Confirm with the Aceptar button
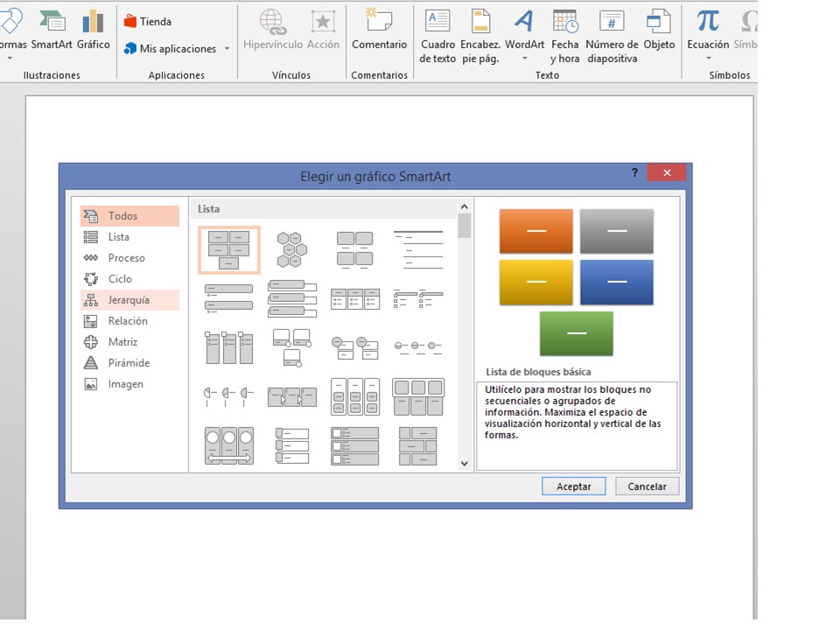840x630 pixels. pos(573,486)
